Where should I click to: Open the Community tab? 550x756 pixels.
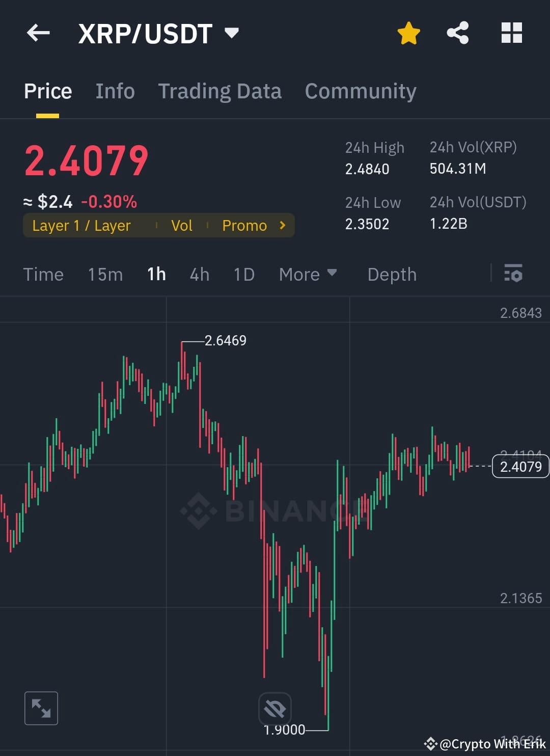pyautogui.click(x=360, y=91)
